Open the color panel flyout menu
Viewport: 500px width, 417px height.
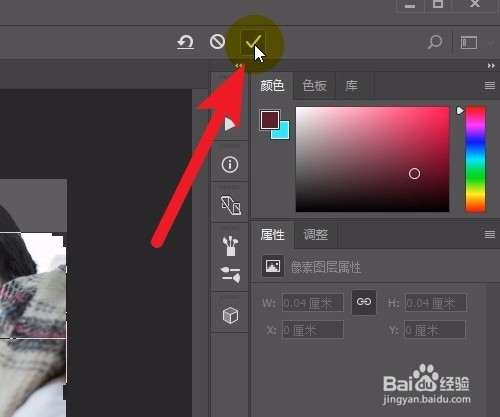[x=489, y=86]
